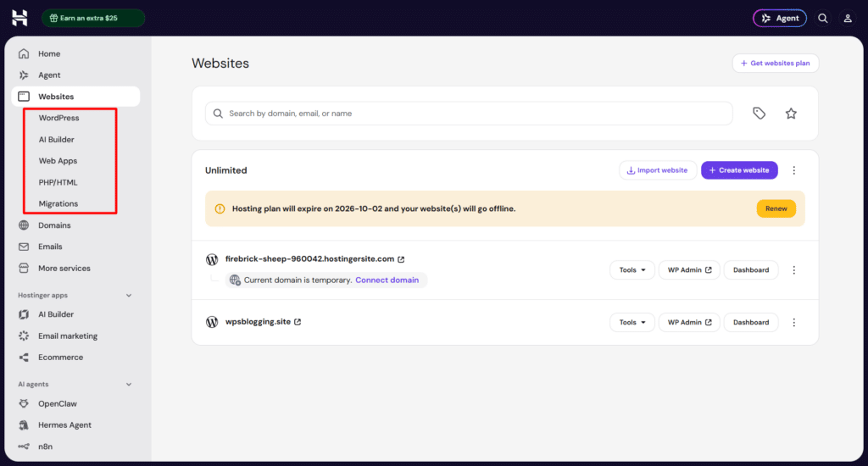Click the Hostinger logo icon
868x466 pixels.
[20, 18]
